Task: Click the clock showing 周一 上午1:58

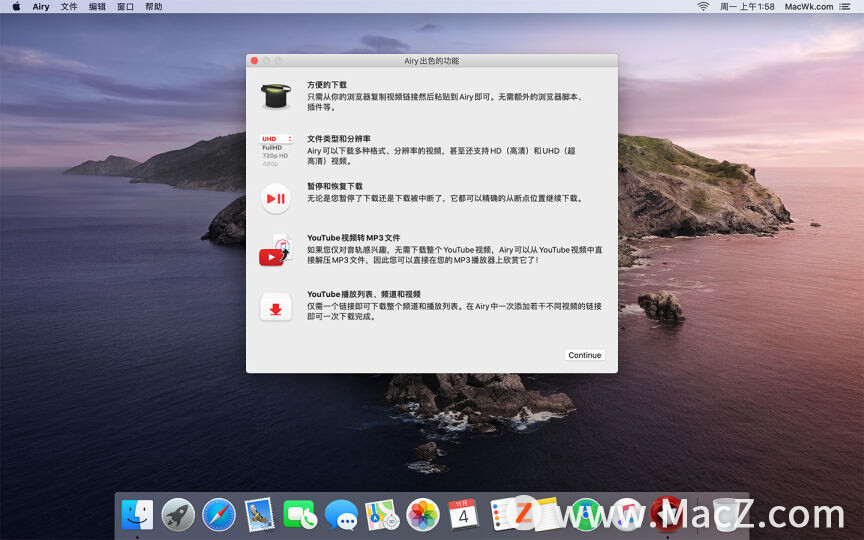Action: pyautogui.click(x=747, y=7)
